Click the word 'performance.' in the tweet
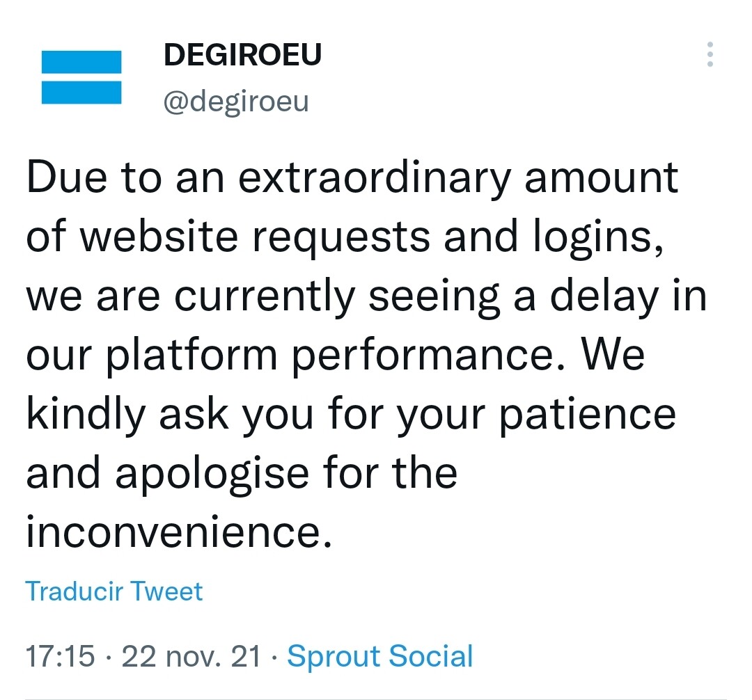 [x=429, y=358]
